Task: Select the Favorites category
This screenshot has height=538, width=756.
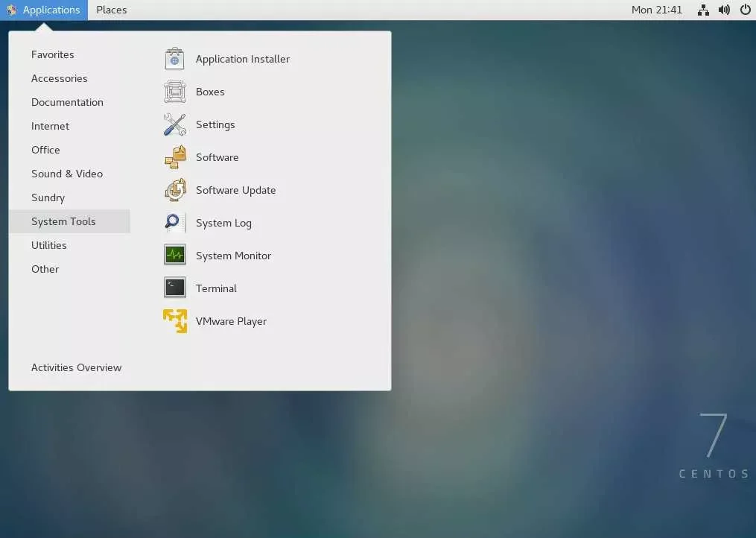Action: [x=53, y=54]
